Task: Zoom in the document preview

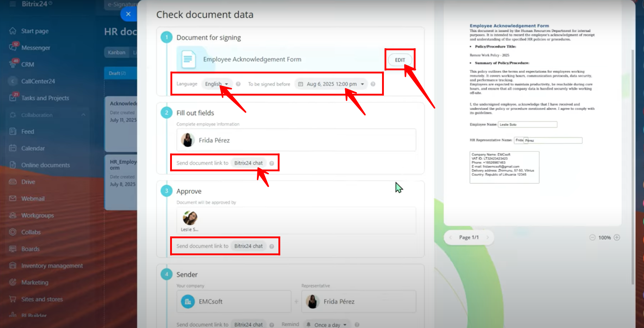Action: click(617, 238)
